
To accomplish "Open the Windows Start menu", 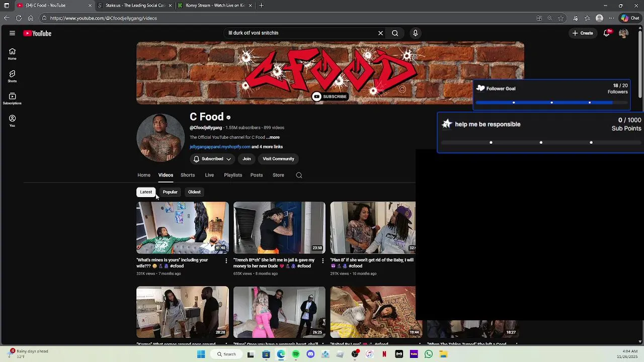I will [201, 354].
